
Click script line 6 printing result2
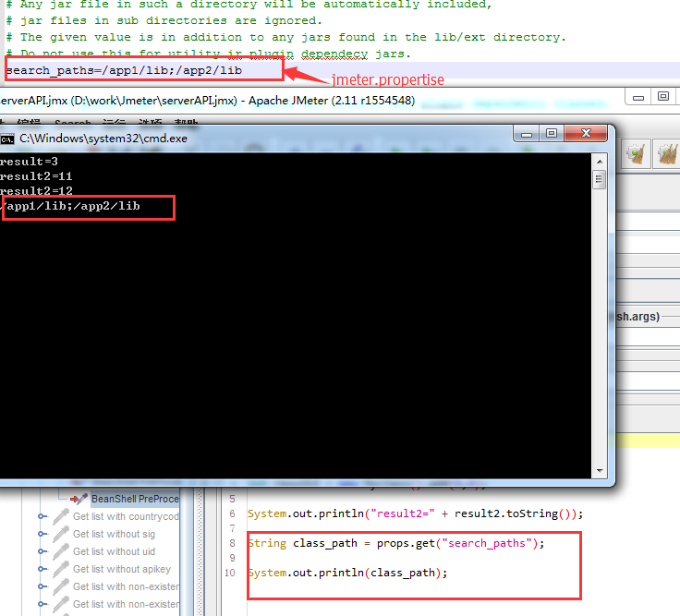pos(416,513)
